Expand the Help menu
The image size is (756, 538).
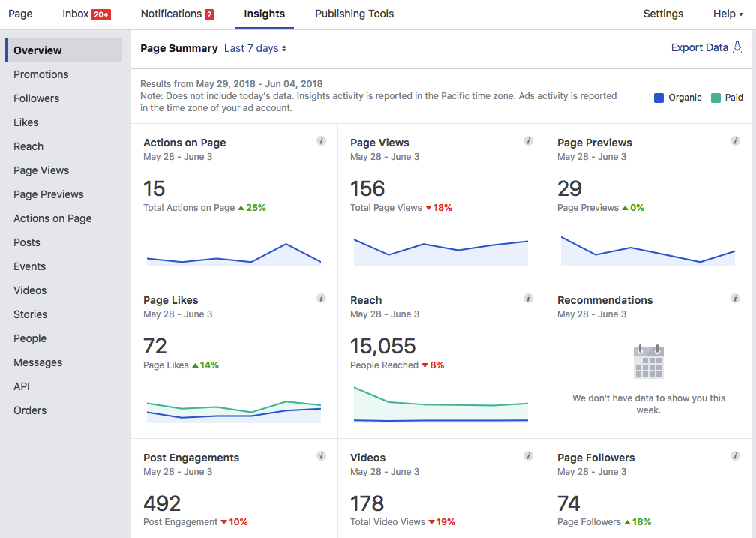tap(727, 14)
